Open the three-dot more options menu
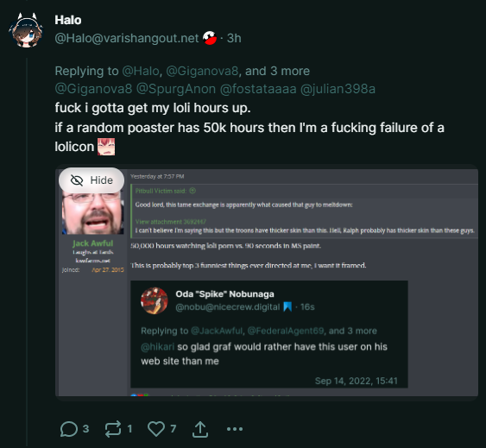486x448 pixels. click(x=235, y=429)
